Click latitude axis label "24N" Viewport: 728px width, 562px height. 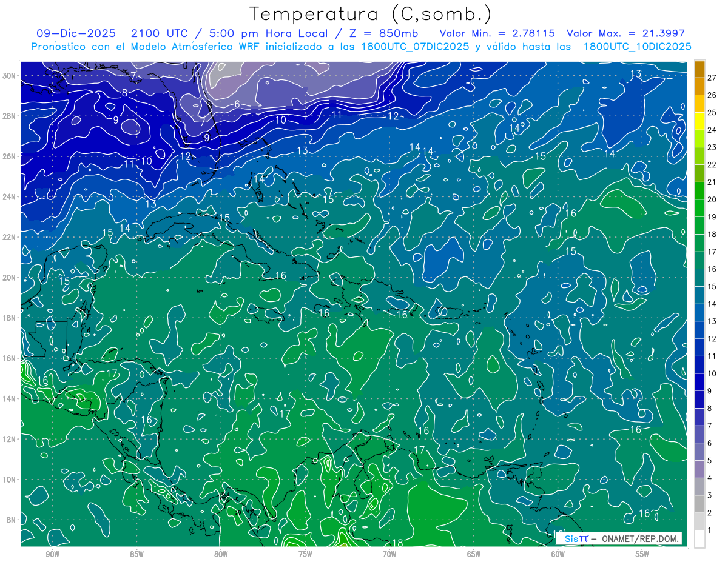click(10, 197)
